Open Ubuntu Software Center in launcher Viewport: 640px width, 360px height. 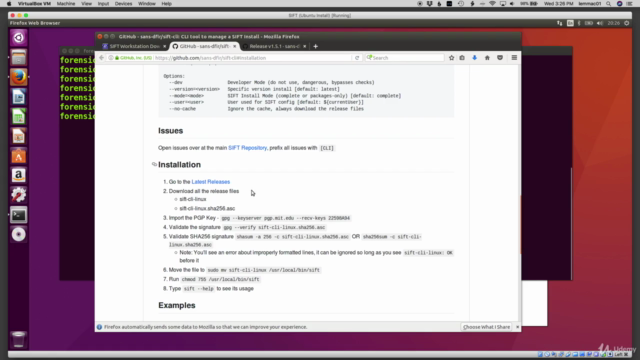click(x=18, y=156)
